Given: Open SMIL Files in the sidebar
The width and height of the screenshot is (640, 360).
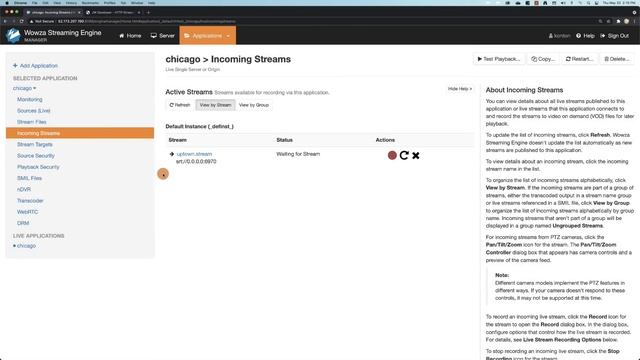Looking at the screenshot, I should pos(29,178).
